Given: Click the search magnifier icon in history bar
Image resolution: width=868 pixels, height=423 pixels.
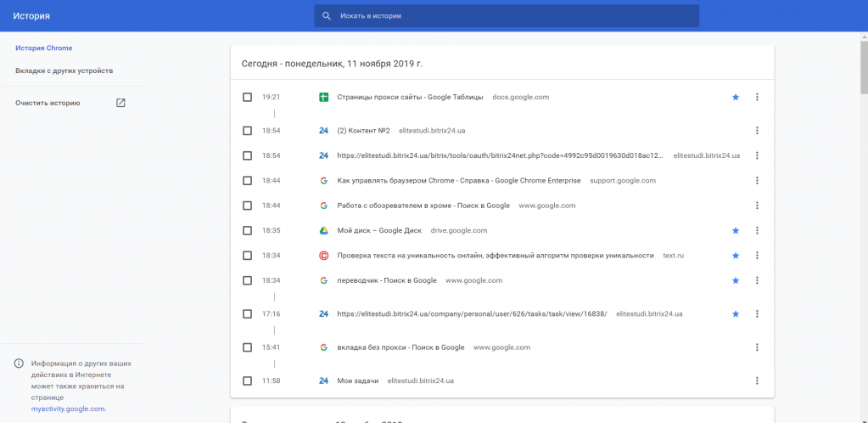Looking at the screenshot, I should [x=327, y=16].
